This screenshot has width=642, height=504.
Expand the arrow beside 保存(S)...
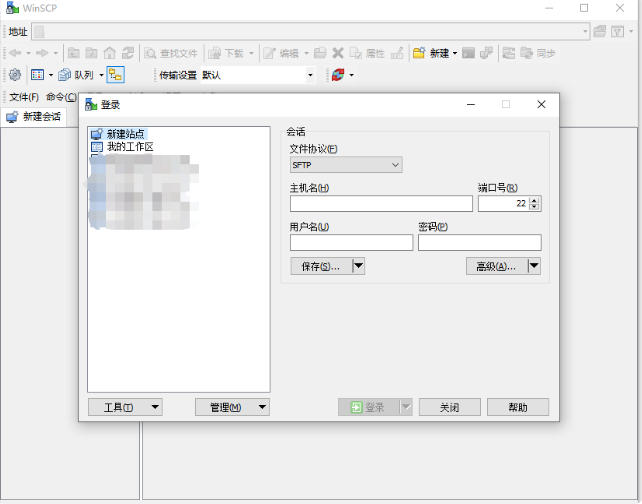(x=358, y=266)
